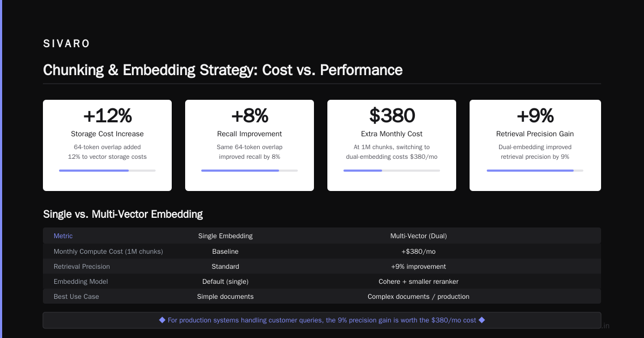This screenshot has width=644, height=338.
Task: Click the +12% Storage Cost Increase card
Action: coord(107,145)
